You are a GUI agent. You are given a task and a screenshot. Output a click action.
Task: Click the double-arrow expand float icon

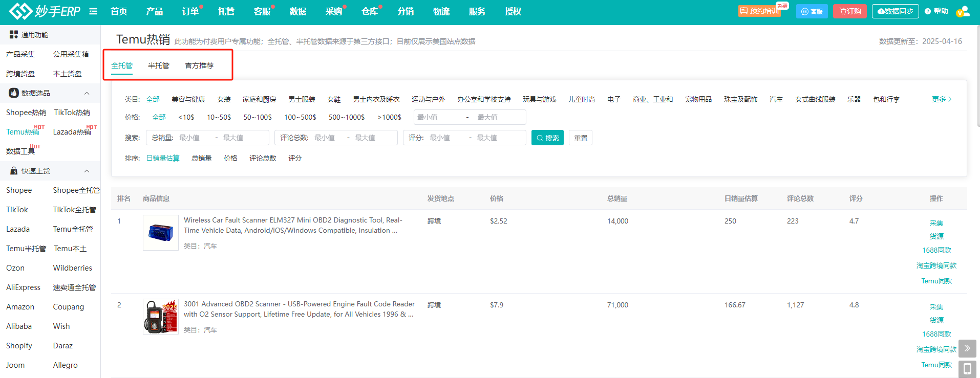point(967,348)
